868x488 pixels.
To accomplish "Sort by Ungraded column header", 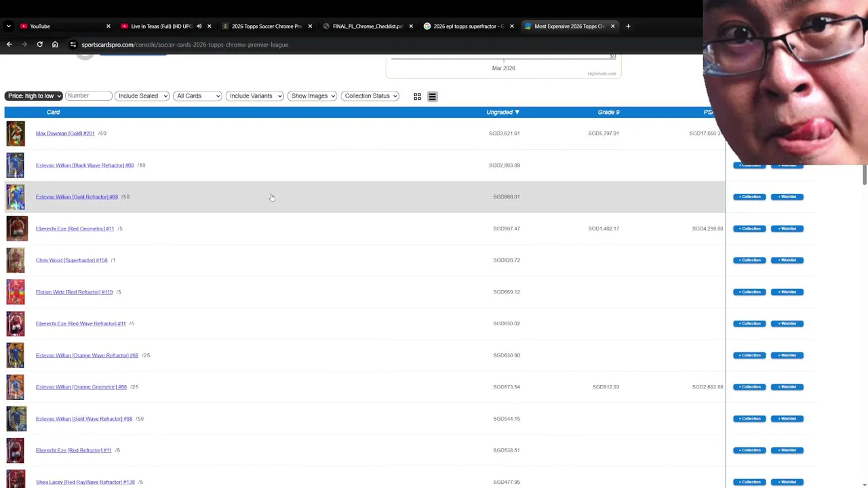I will [502, 112].
